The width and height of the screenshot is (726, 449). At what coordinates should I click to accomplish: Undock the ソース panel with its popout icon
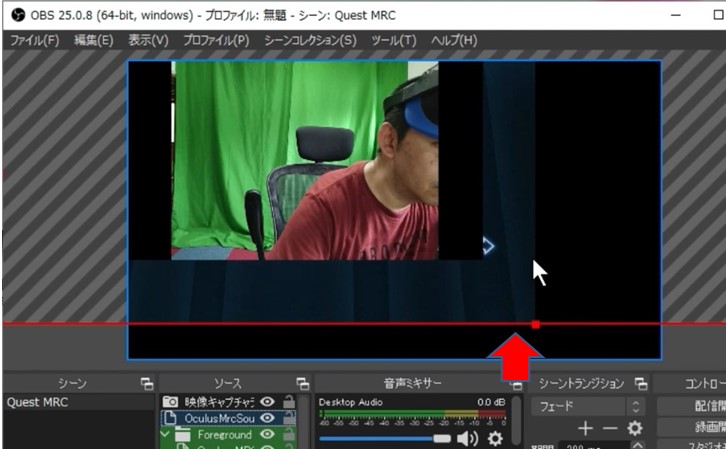(303, 383)
